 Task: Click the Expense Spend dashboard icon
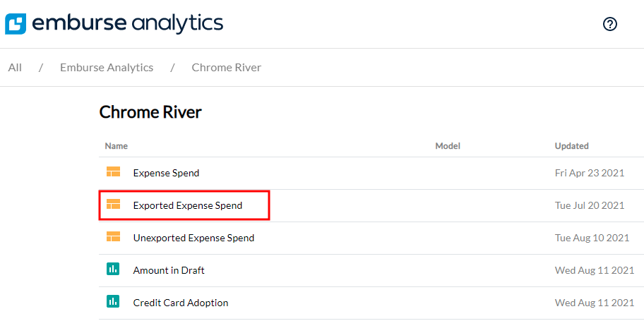(113, 172)
